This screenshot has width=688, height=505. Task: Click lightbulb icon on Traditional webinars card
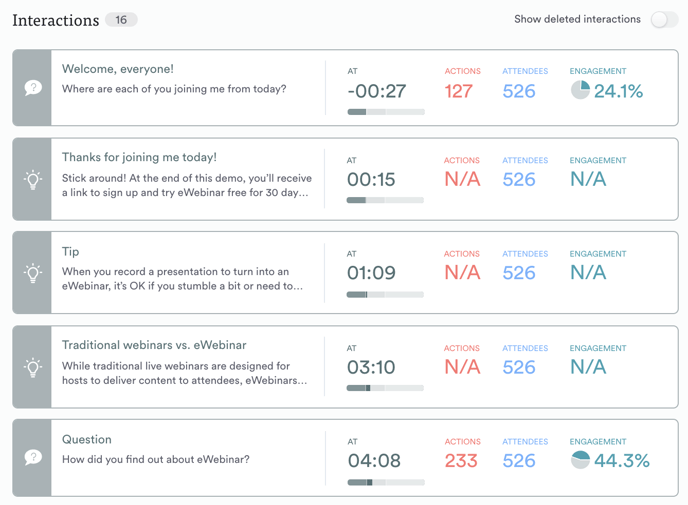33,367
